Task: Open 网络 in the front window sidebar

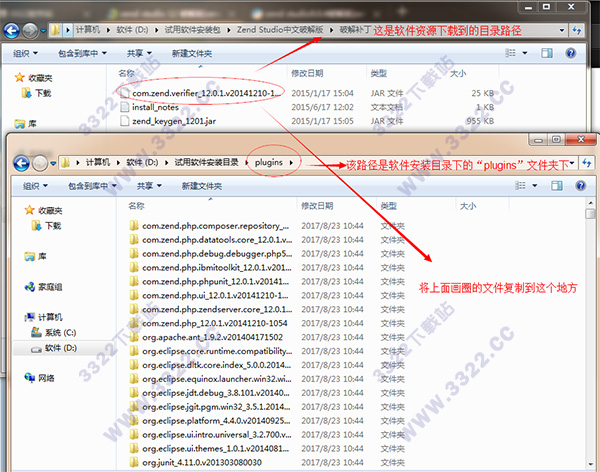Action: click(39, 378)
